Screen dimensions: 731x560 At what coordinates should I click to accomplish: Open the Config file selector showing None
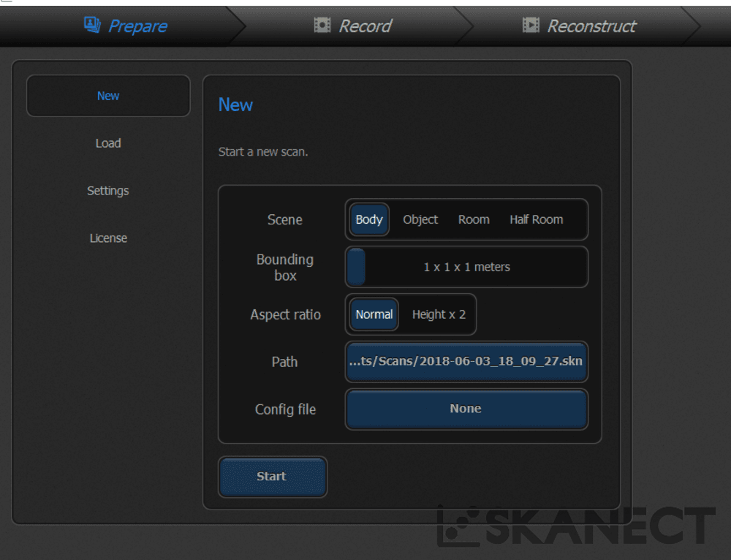point(466,409)
